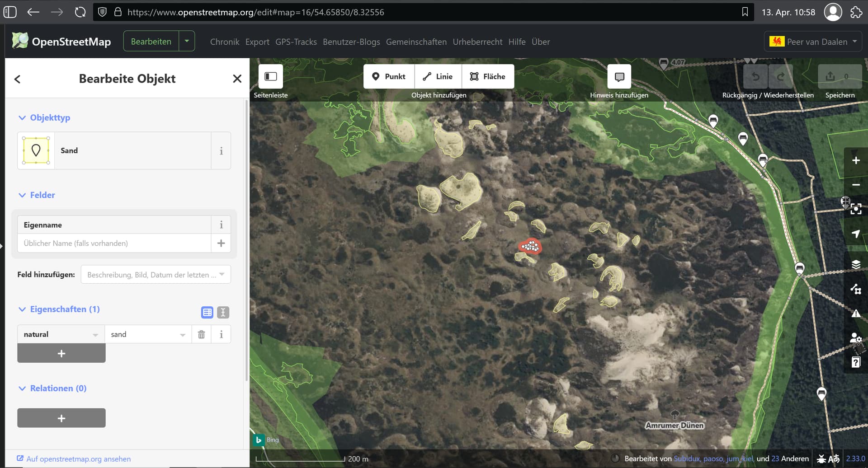Collapse the Objekttyp section
The image size is (868, 468).
coord(44,117)
